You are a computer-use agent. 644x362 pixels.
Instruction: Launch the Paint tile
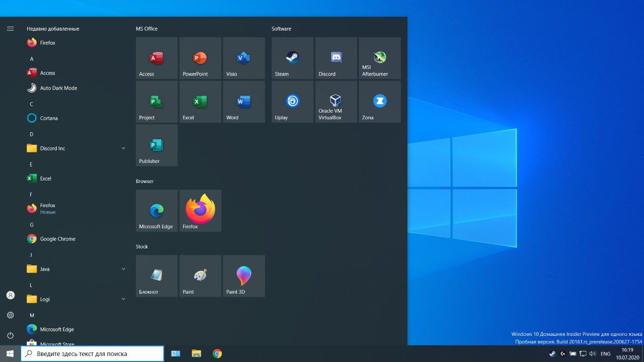(x=200, y=276)
